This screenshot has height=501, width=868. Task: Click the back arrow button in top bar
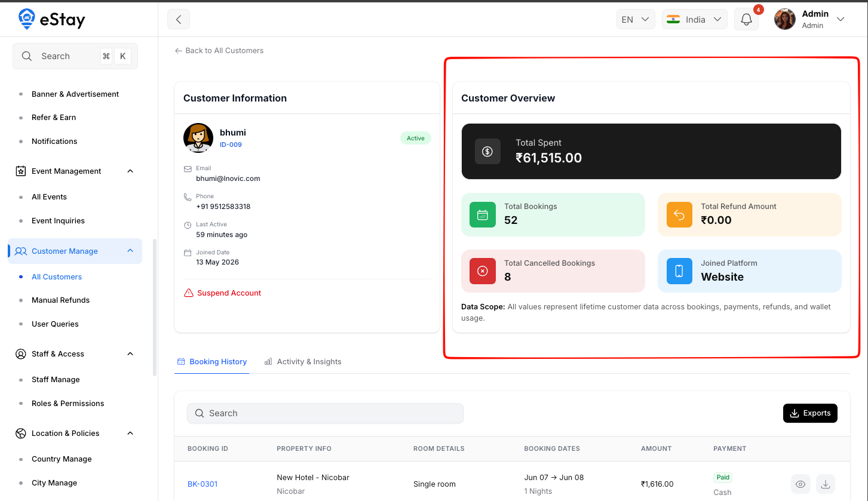[x=179, y=19]
